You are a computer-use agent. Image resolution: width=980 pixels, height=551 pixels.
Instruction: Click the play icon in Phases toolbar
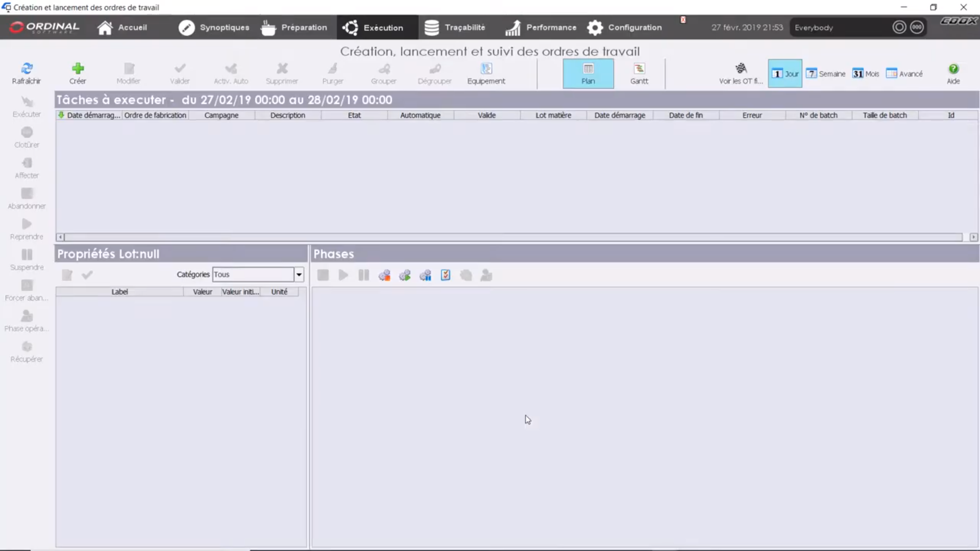[343, 275]
